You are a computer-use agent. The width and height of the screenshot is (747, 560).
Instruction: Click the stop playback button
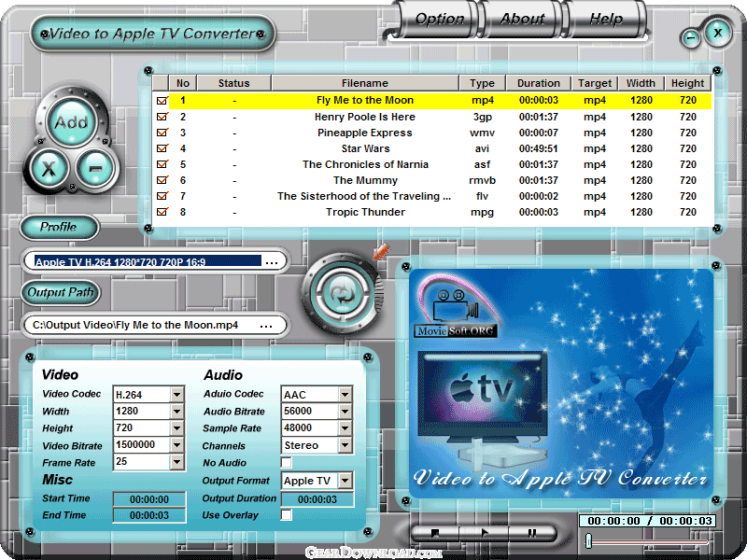(434, 533)
